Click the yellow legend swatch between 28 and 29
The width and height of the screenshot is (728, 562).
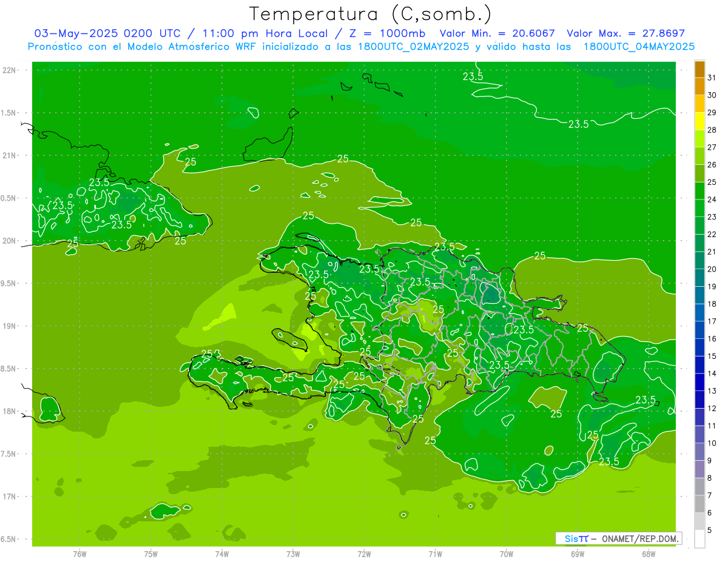pos(699,121)
